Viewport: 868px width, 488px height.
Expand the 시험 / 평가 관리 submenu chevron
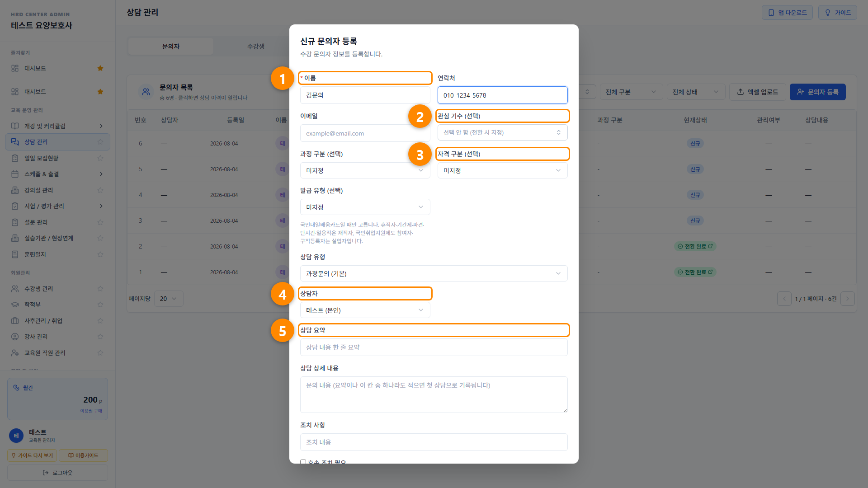[x=101, y=206]
